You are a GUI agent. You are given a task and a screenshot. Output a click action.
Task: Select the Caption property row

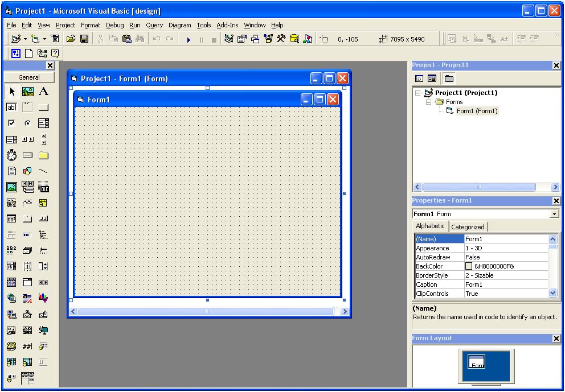coord(481,284)
